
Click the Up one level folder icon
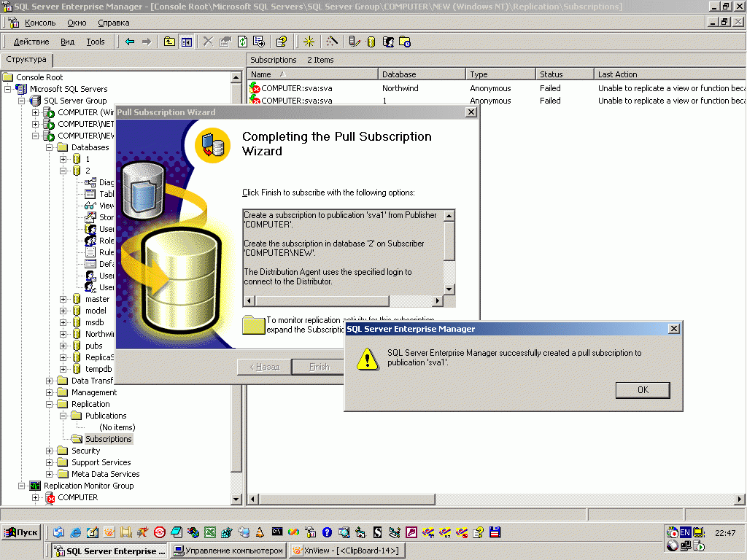[169, 42]
